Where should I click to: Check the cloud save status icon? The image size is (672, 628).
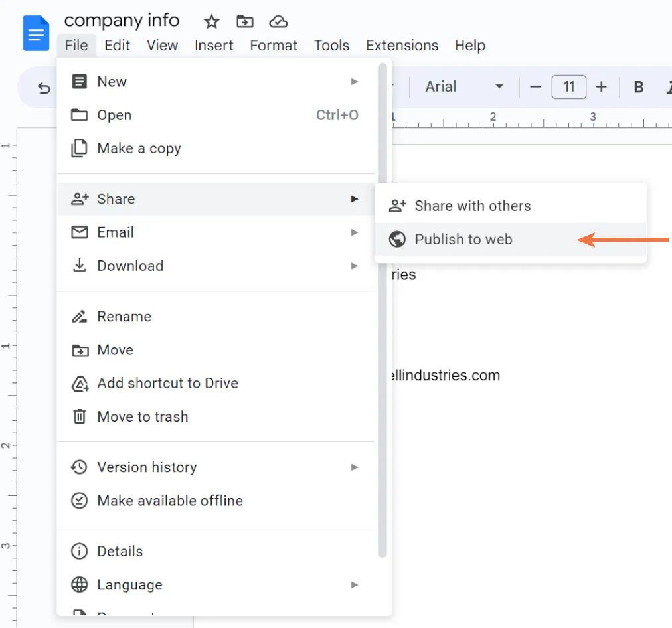[278, 21]
